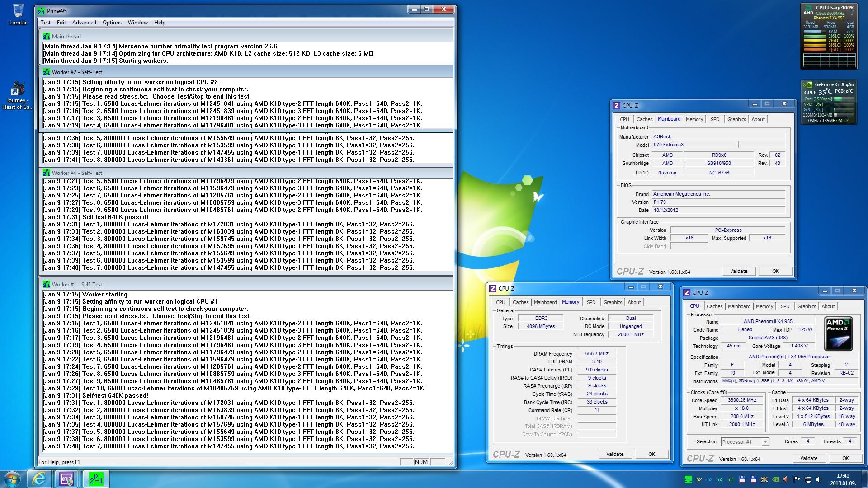Click the Show Desktop strip on the taskbar
The width and height of the screenshot is (868, 488).
[x=864, y=479]
